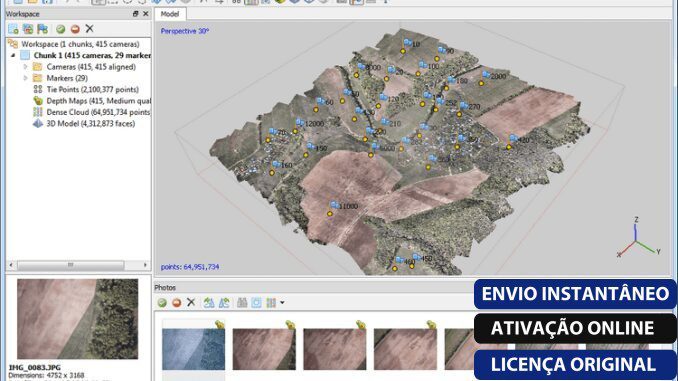Click the binoculars filter icon in Photos toolbar
The width and height of the screenshot is (678, 381).
point(242,303)
